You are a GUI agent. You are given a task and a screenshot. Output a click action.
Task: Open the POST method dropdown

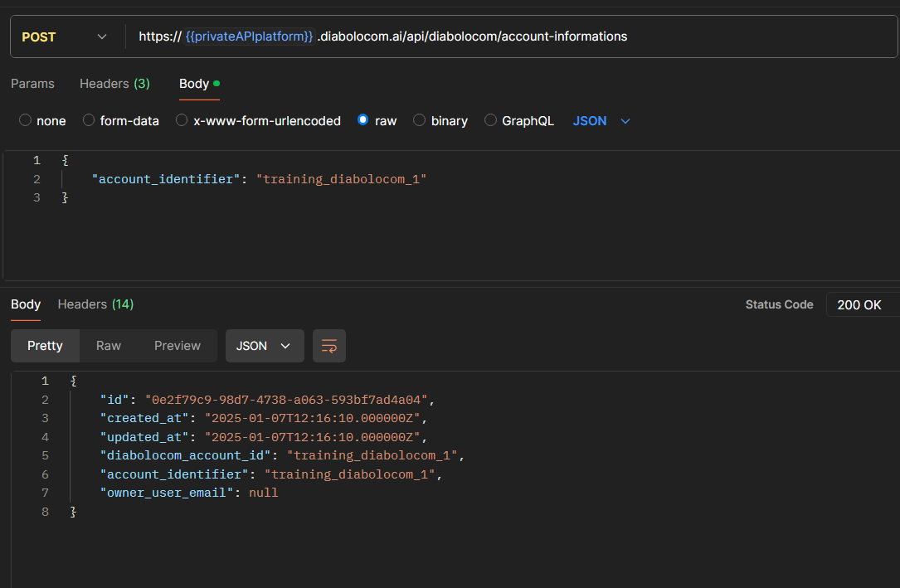[x=66, y=36]
